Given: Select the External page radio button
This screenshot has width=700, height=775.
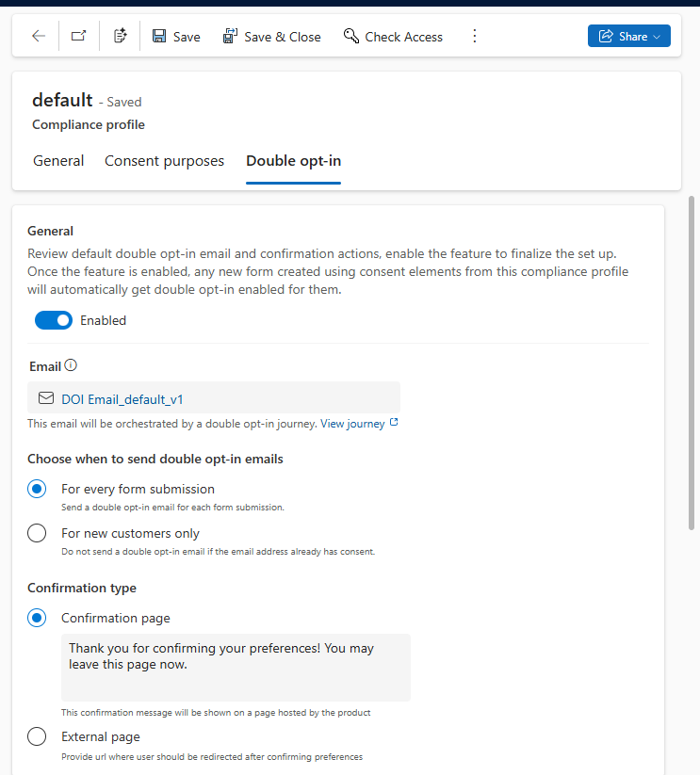Looking at the screenshot, I should [36, 736].
